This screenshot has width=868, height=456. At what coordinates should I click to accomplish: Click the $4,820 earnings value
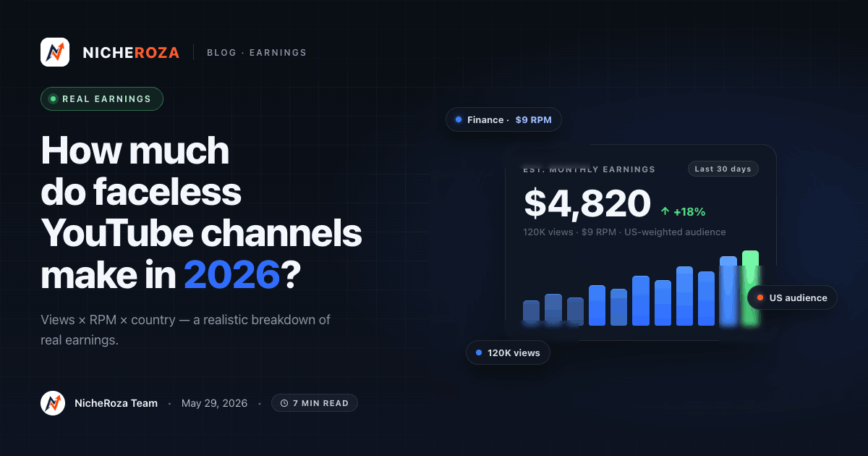pos(587,203)
